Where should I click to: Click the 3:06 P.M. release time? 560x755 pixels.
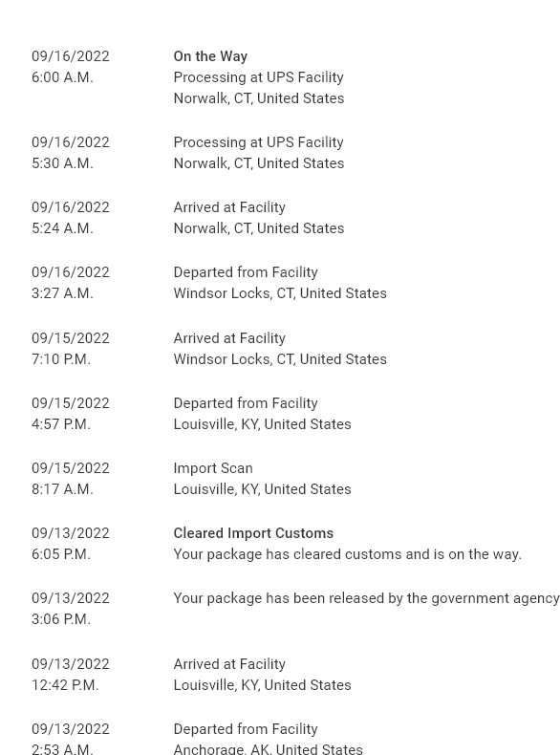(x=60, y=619)
